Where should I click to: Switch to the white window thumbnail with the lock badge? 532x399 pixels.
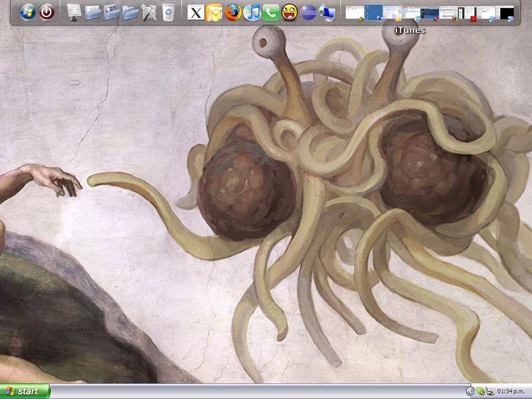(355, 12)
